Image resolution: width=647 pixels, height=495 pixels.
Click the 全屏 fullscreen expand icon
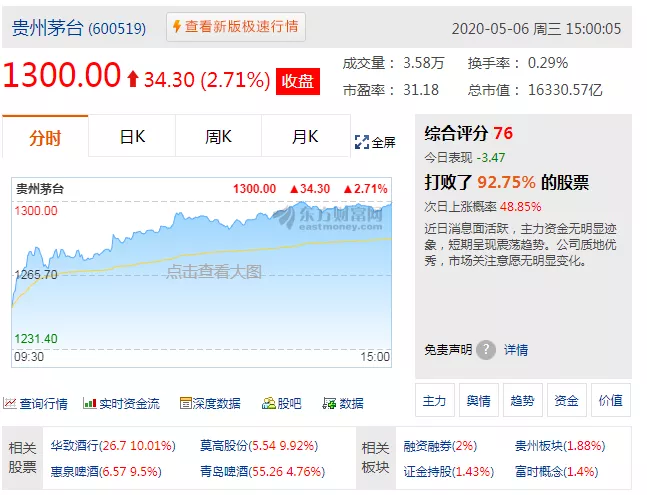click(x=362, y=142)
